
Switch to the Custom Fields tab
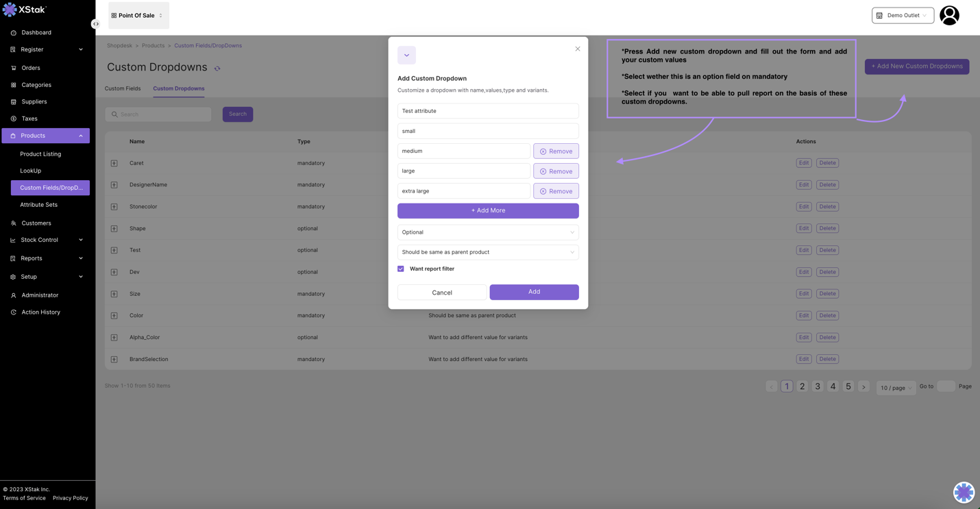[123, 88]
